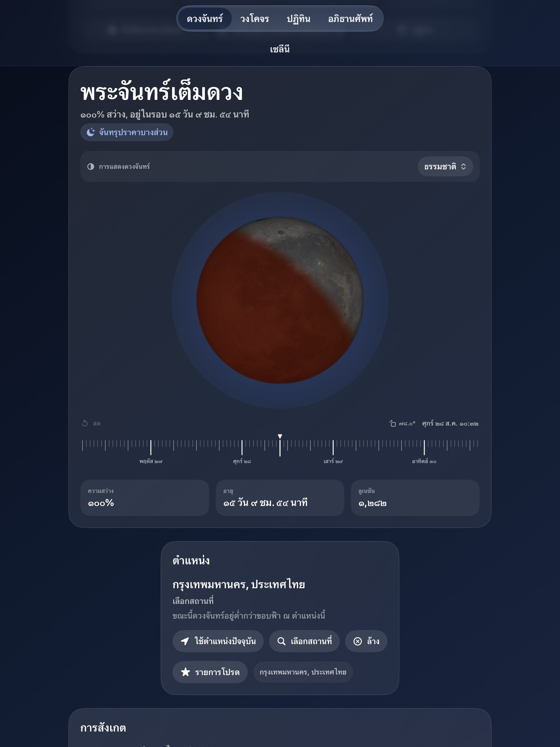
Task: Open the อภิธานศัพท์ tab
Action: (350, 18)
